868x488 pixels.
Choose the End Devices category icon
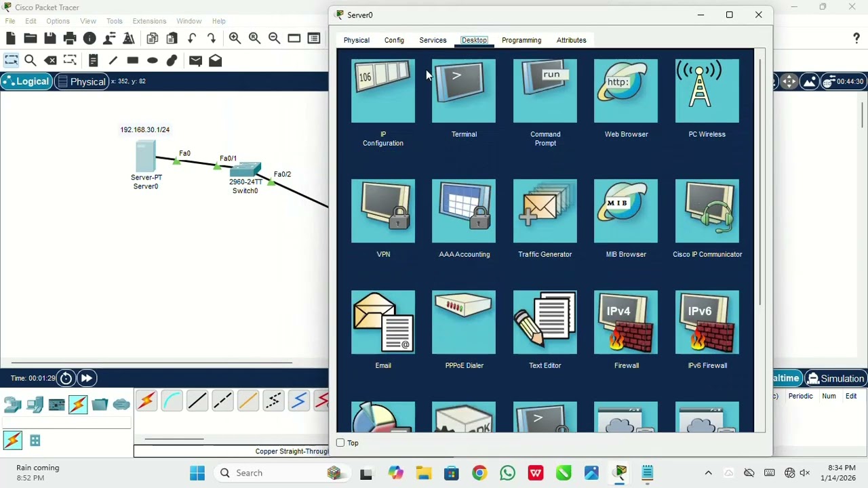tap(35, 405)
